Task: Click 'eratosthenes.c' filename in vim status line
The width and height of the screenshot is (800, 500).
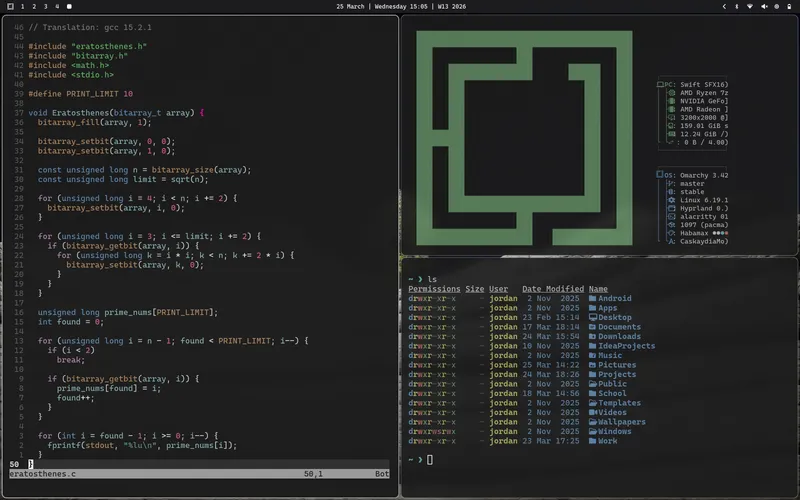Action: (x=42, y=474)
